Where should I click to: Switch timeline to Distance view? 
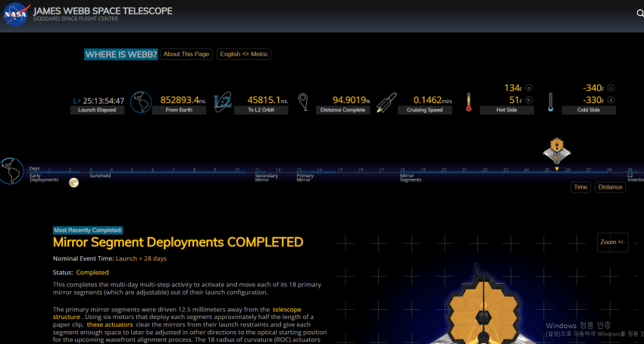click(x=609, y=187)
